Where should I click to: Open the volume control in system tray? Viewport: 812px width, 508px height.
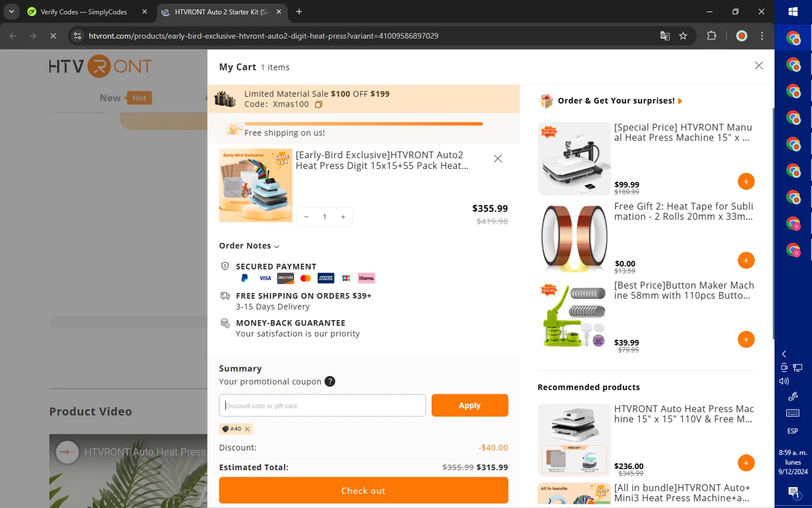pyautogui.click(x=784, y=381)
